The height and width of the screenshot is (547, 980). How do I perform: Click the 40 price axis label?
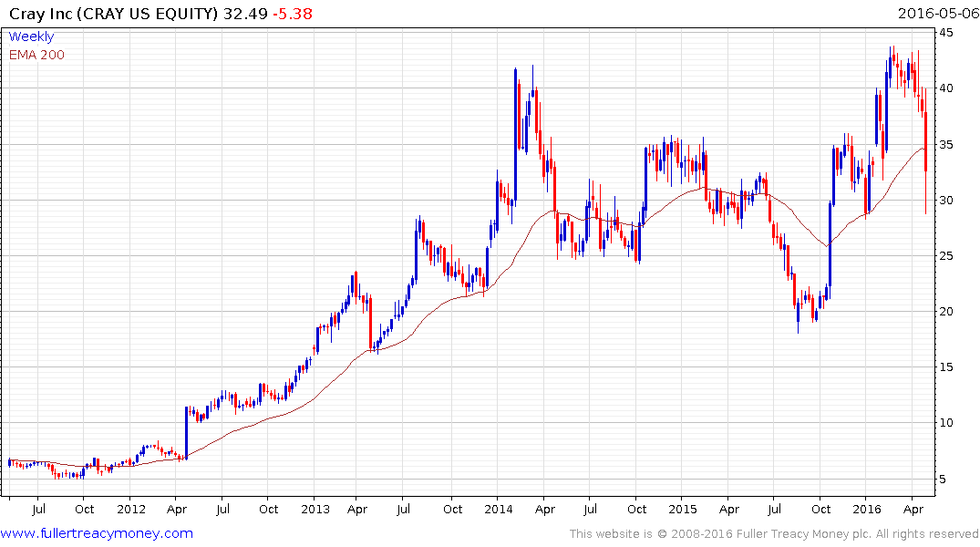946,88
